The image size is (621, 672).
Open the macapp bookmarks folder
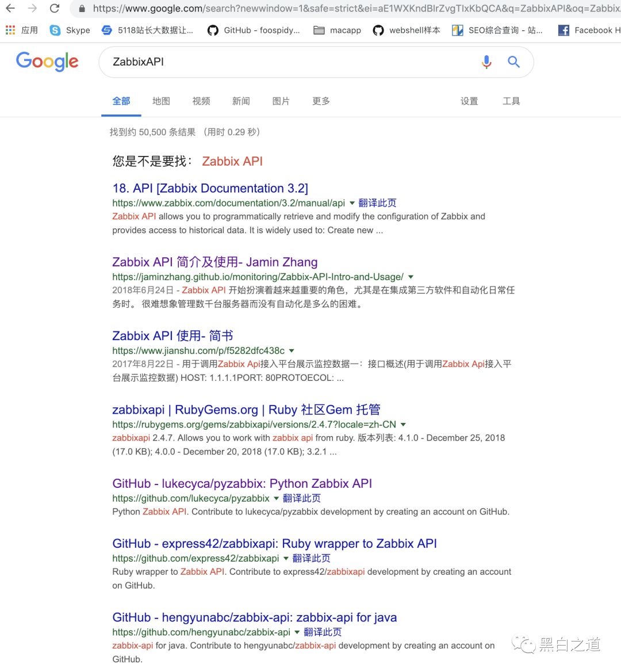click(337, 30)
